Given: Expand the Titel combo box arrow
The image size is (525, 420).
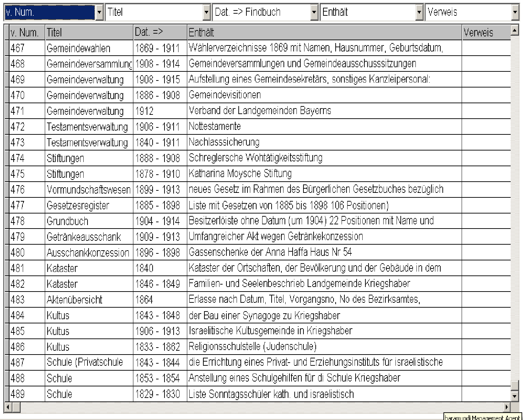Looking at the screenshot, I should pos(206,13).
